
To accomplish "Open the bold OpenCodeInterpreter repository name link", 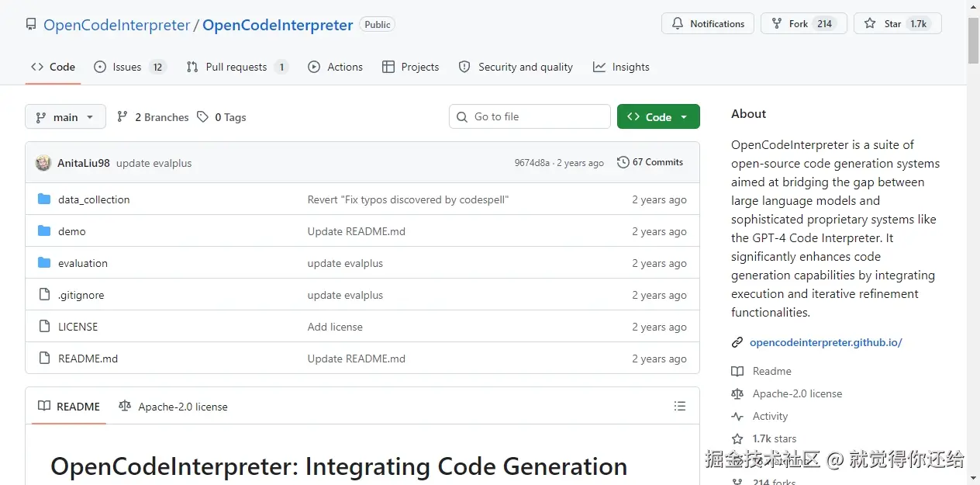I will [x=278, y=25].
